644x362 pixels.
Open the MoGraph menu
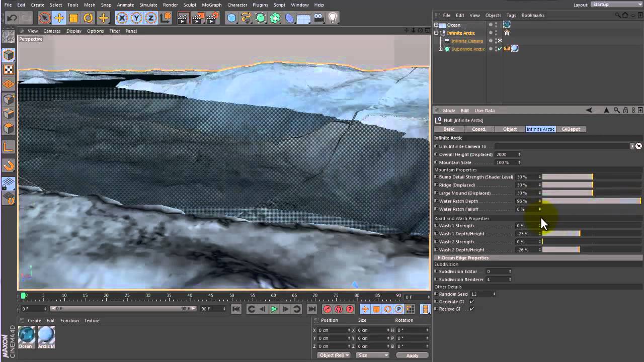[x=211, y=5]
